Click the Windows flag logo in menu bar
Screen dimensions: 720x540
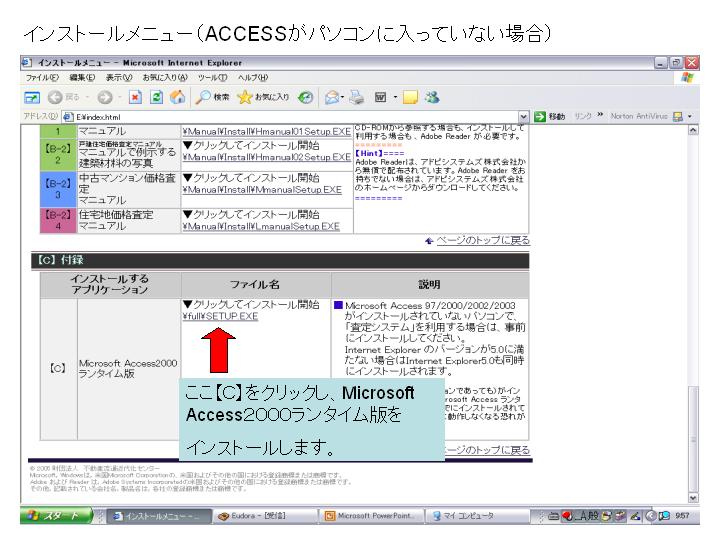(687, 78)
